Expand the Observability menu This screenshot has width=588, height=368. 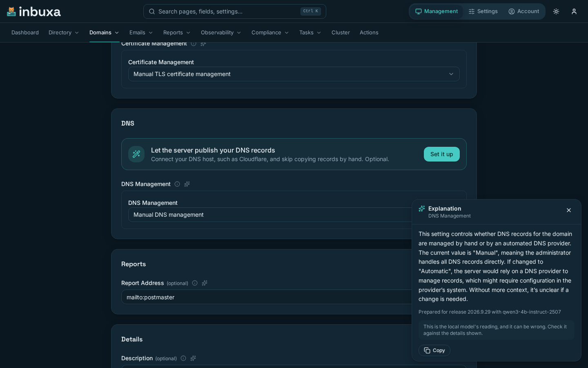coord(221,33)
